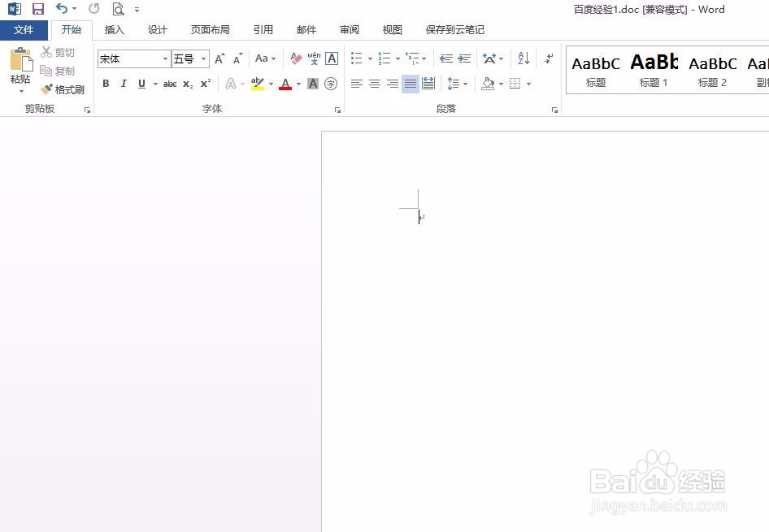The image size is (769, 532).
Task: Select the Italic formatting icon
Action: tap(124, 84)
